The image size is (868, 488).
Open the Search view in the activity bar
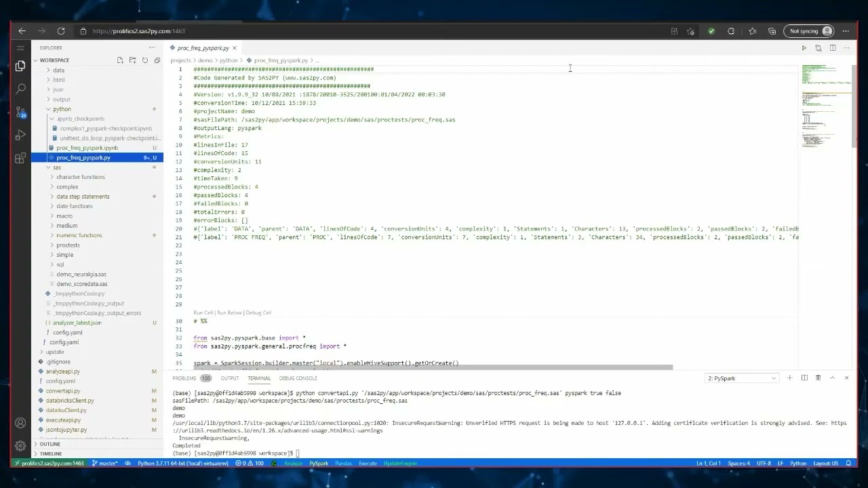tap(20, 89)
